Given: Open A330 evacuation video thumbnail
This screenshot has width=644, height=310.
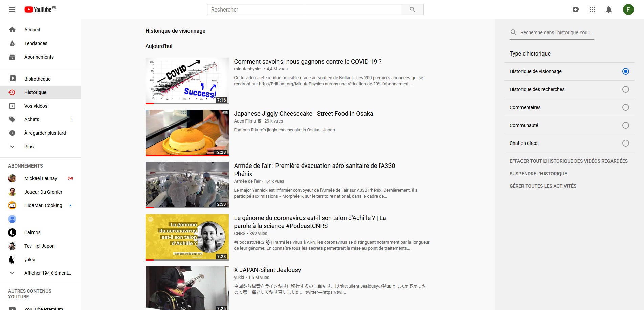Looking at the screenshot, I should click(187, 185).
